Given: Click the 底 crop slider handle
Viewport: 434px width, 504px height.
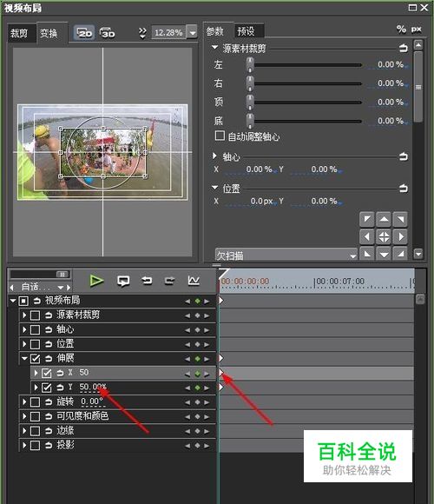Looking at the screenshot, I should [x=250, y=121].
